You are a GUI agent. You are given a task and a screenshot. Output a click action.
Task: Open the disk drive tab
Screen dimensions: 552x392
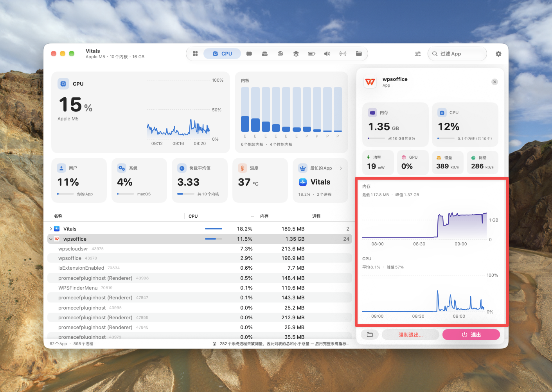(264, 54)
